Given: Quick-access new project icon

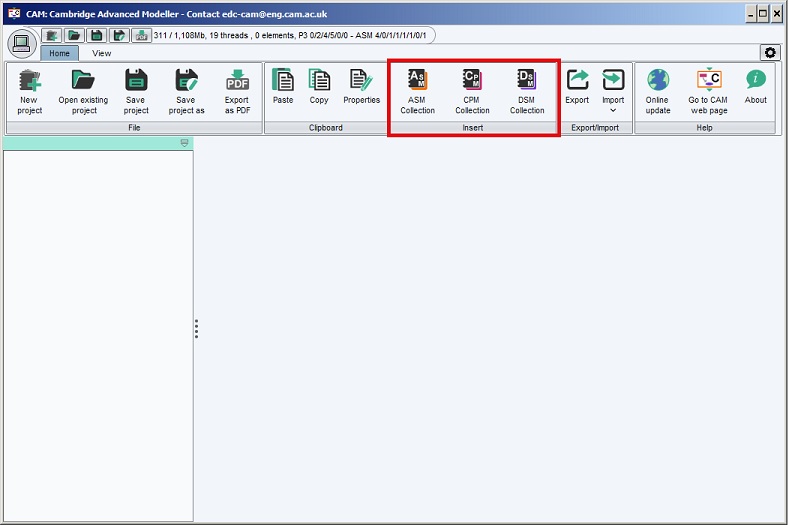Looking at the screenshot, I should (51, 35).
